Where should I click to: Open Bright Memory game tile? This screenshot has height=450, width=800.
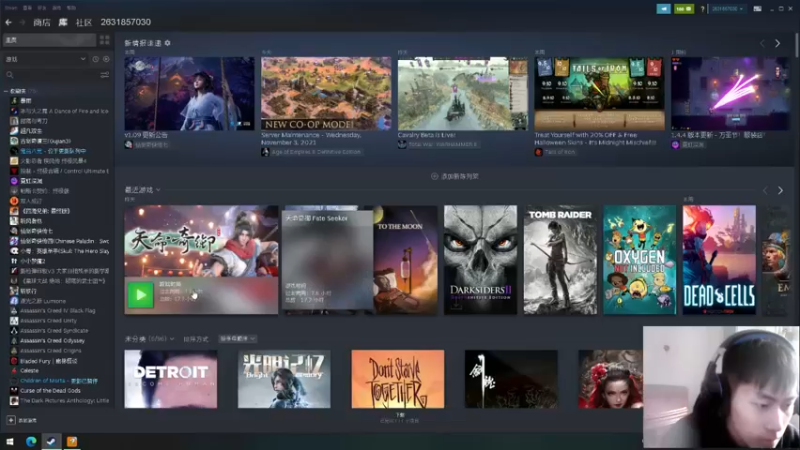[284, 379]
